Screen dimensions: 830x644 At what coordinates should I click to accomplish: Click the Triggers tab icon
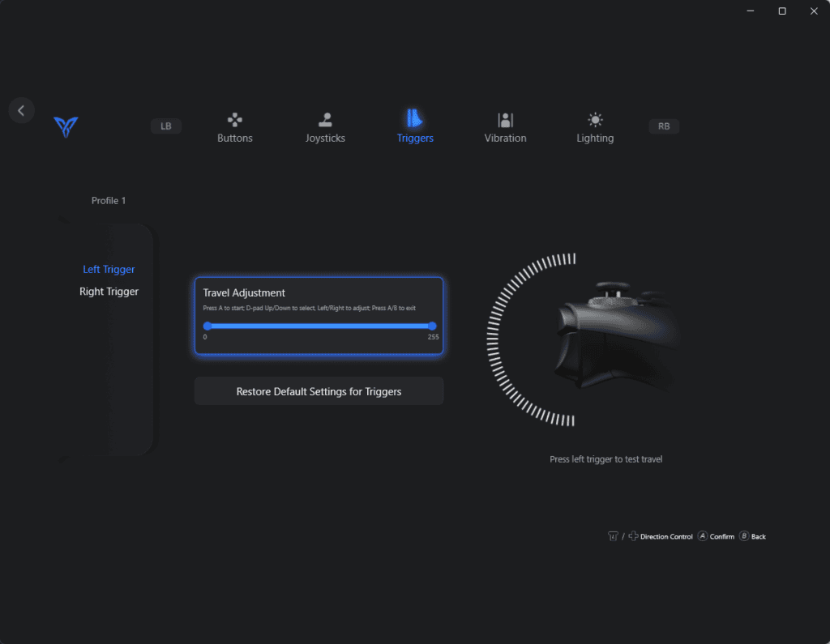tap(414, 118)
